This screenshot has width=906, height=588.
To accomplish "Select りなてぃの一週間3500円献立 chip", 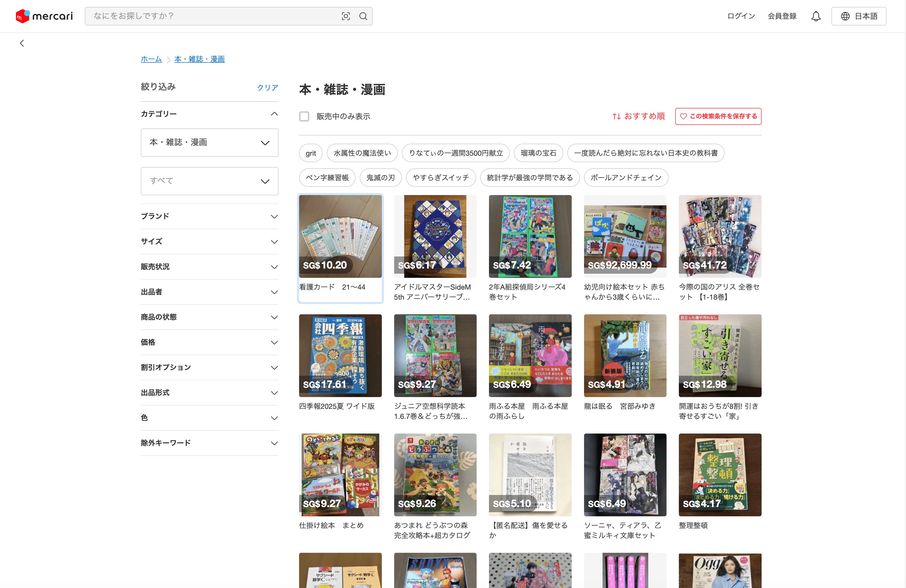I will click(456, 153).
